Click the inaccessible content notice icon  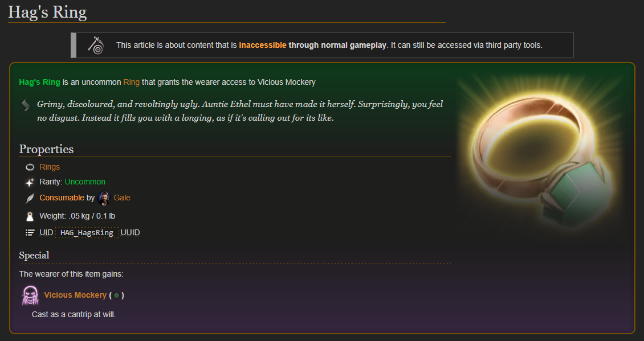click(x=96, y=45)
